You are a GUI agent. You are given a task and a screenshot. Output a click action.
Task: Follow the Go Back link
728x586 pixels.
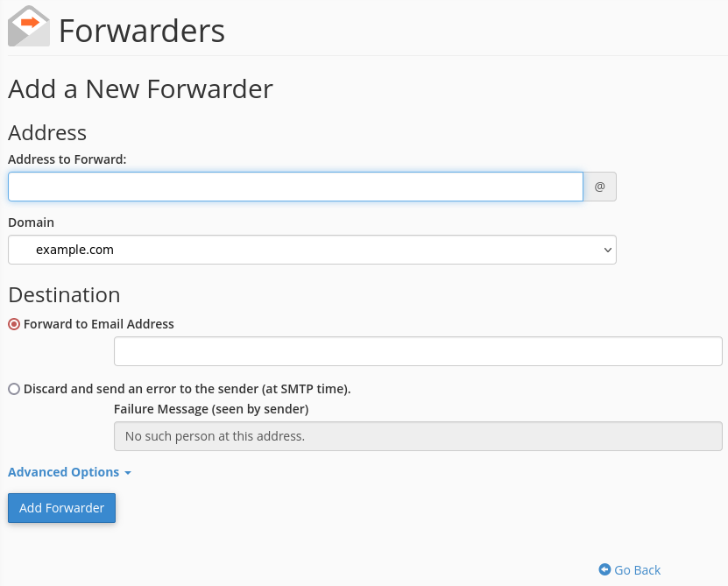630,569
